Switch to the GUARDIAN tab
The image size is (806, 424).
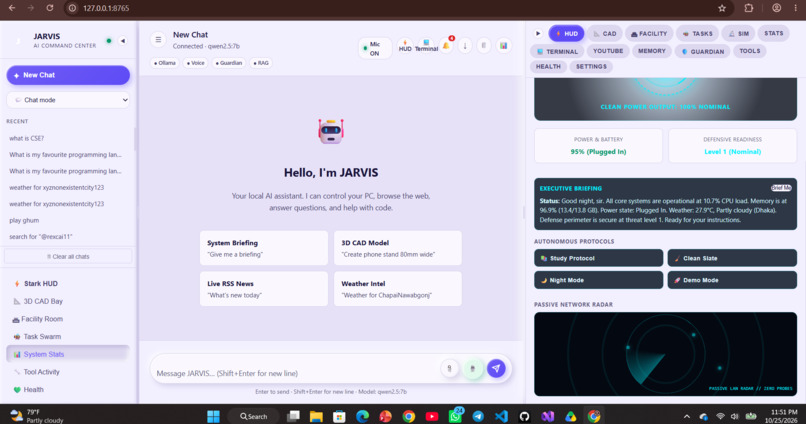pyautogui.click(x=702, y=51)
